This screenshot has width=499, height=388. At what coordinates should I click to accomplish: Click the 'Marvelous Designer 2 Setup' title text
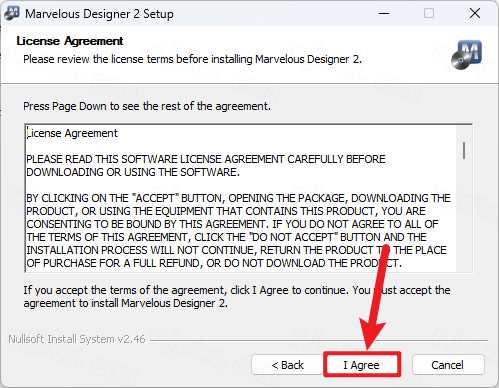click(x=99, y=14)
